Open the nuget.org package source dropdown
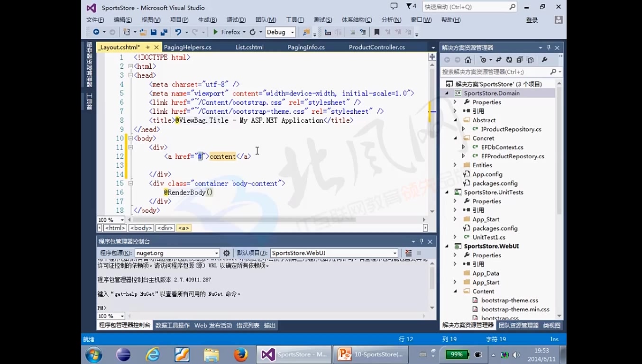Image resolution: width=642 pixels, height=364 pixels. coord(217,253)
